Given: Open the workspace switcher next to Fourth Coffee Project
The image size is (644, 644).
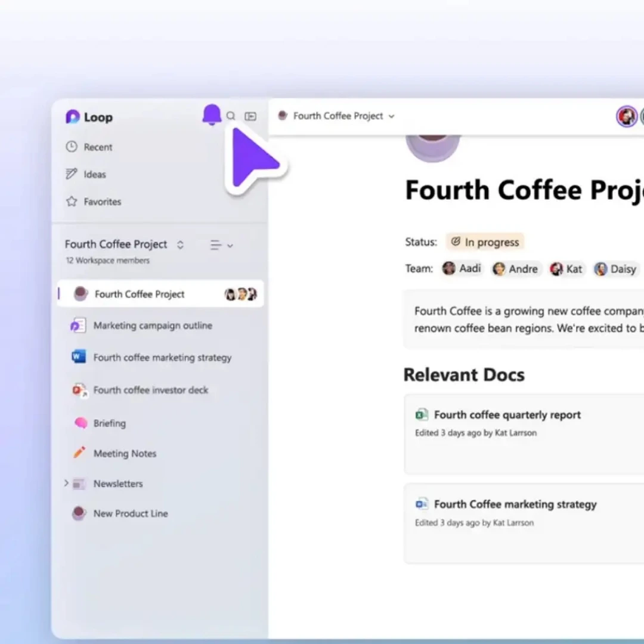Looking at the screenshot, I should tap(180, 245).
